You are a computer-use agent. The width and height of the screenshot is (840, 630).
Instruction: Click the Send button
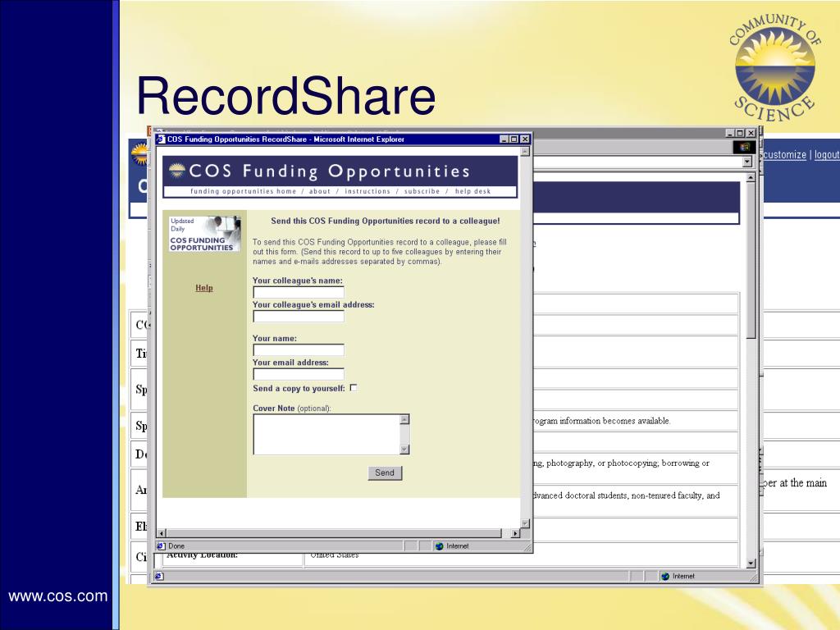[385, 472]
